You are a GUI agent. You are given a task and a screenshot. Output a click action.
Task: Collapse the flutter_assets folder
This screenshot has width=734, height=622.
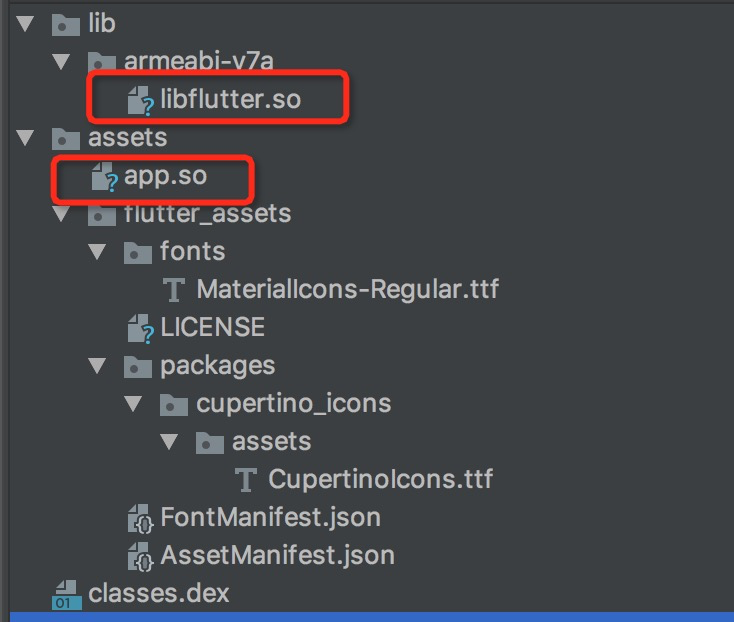pos(61,214)
